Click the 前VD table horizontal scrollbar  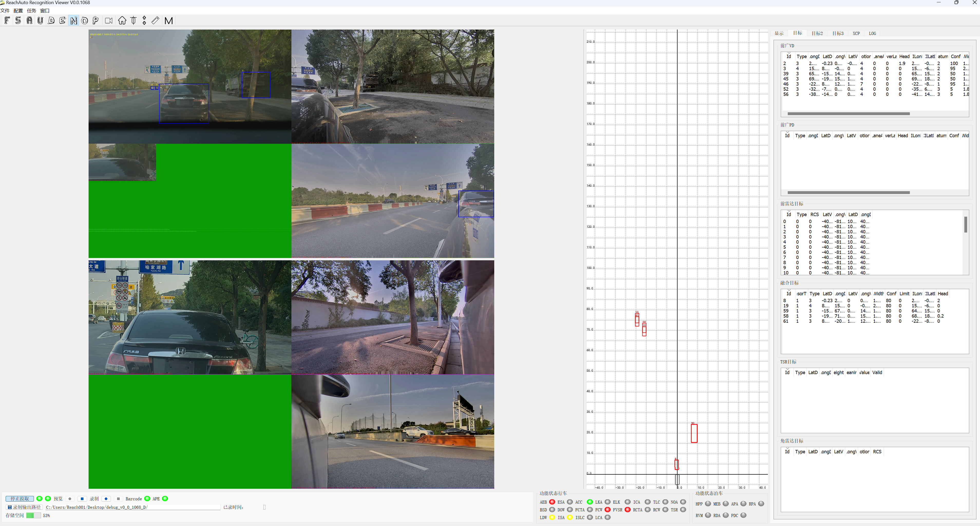tap(848, 114)
